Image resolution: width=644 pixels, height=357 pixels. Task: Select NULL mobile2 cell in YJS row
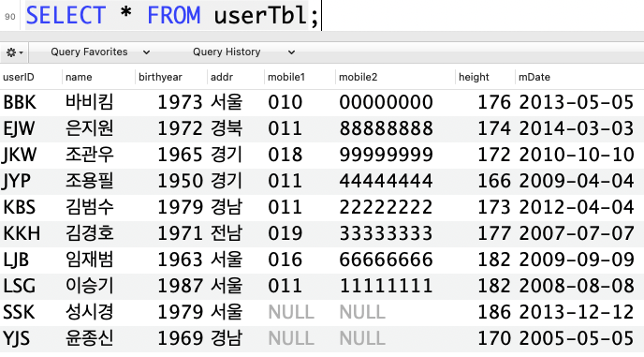tap(362, 339)
